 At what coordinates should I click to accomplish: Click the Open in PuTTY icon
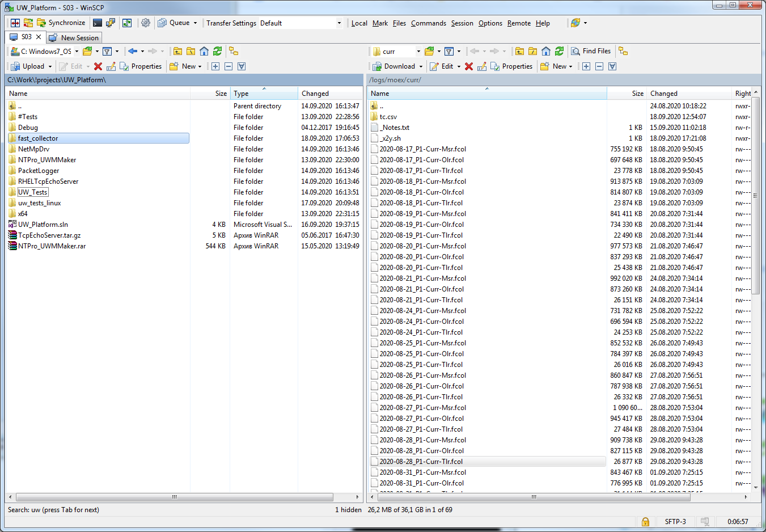[x=111, y=23]
